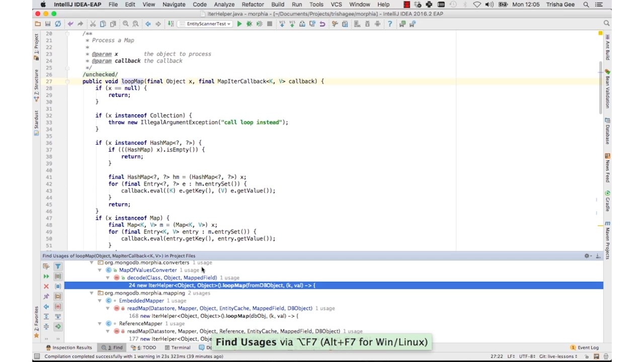This screenshot has width=644, height=362.
Task: Click the Undo arrow in the toolbar
Action: (70, 24)
